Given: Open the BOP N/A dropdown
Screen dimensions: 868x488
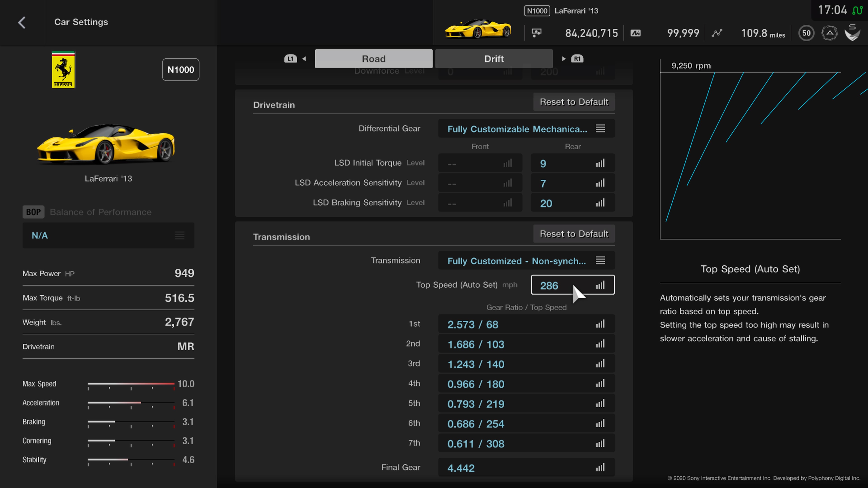Looking at the screenshot, I should pos(108,235).
